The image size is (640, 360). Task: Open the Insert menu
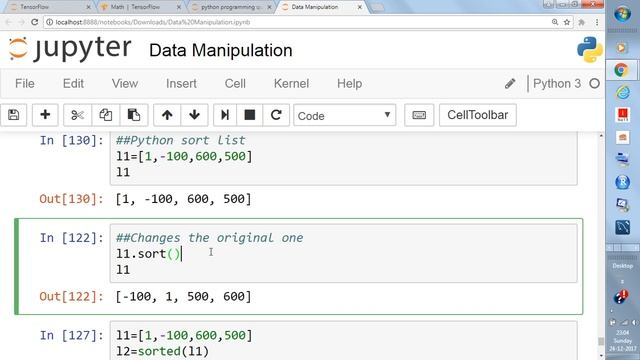(181, 84)
